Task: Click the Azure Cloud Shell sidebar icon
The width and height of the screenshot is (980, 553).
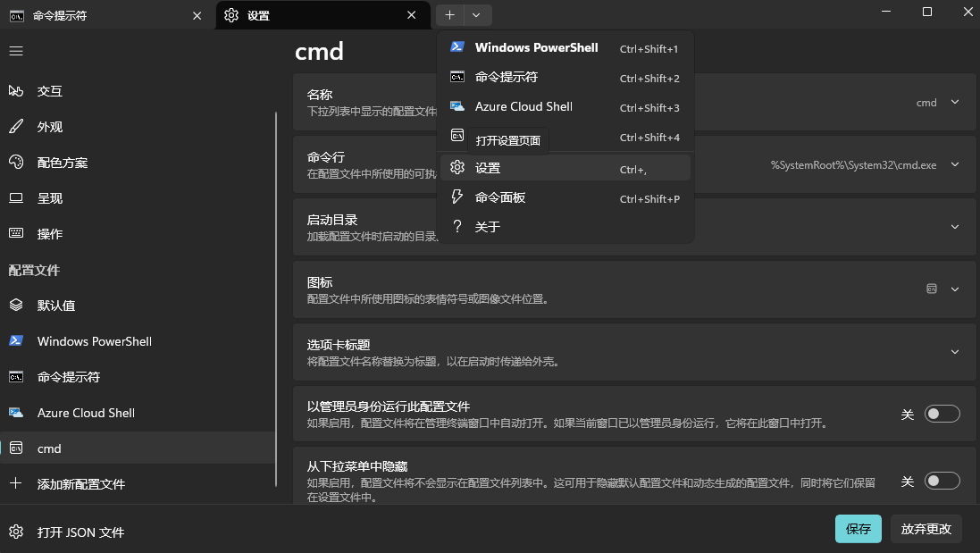Action: pyautogui.click(x=16, y=413)
